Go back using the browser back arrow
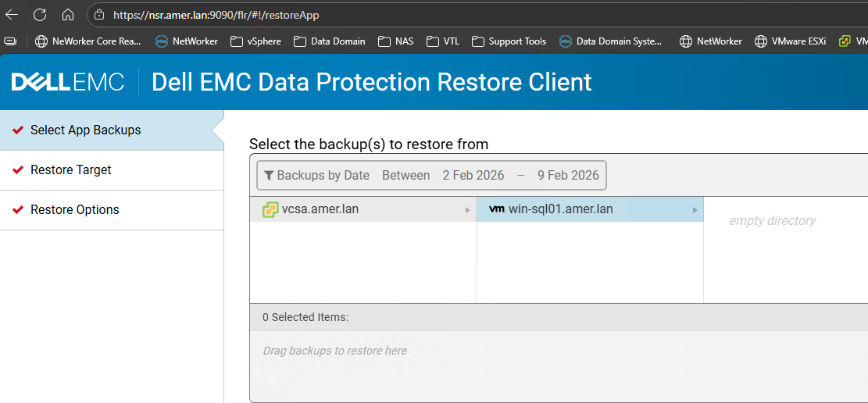 [x=12, y=15]
